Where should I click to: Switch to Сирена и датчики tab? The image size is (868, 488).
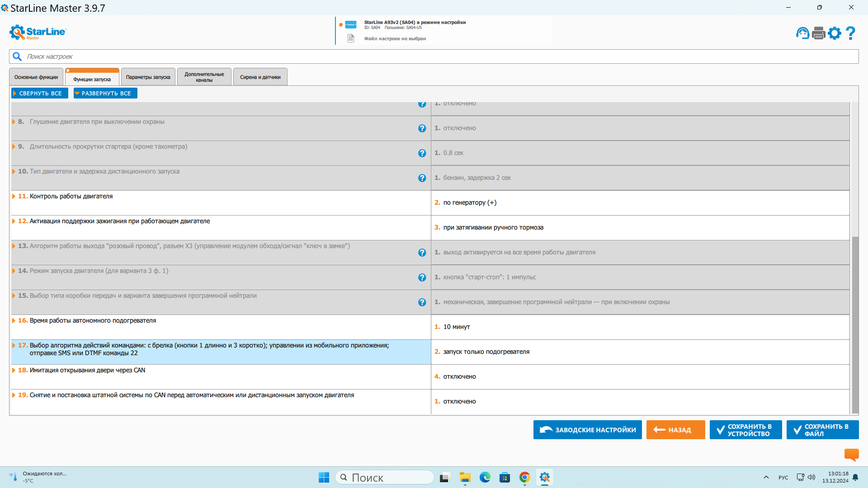tap(260, 77)
